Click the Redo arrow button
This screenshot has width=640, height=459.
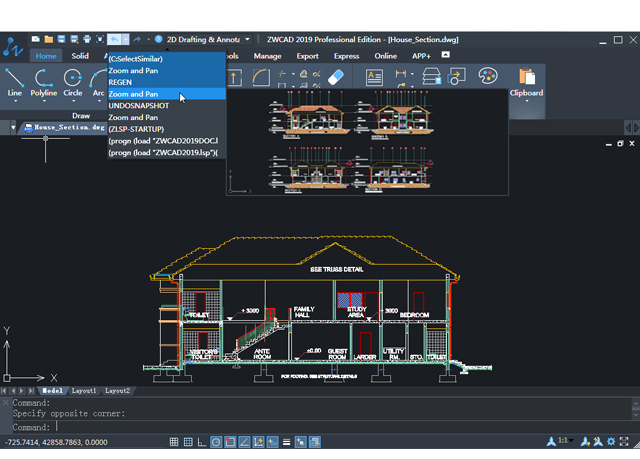coord(137,39)
